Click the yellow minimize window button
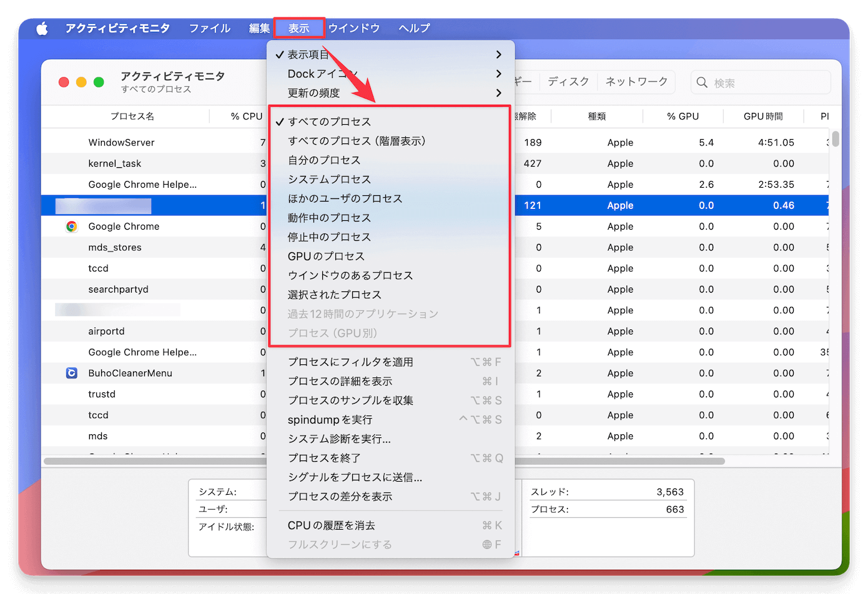Viewport: 868px width, 594px height. point(81,82)
